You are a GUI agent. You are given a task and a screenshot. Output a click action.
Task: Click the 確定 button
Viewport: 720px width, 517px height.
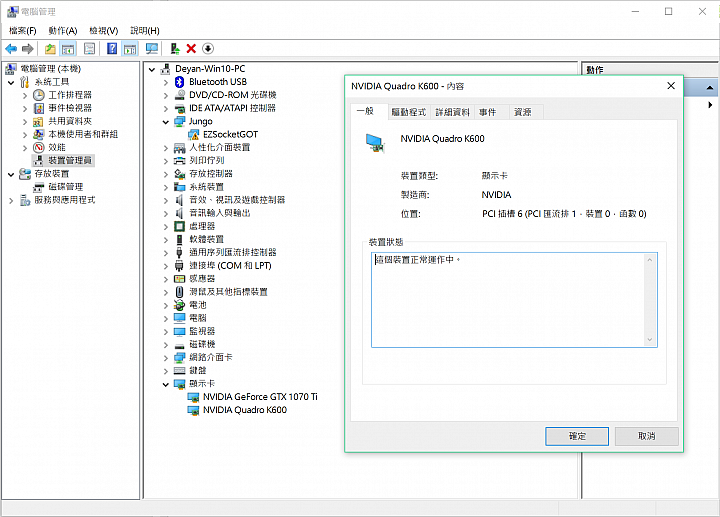(577, 436)
